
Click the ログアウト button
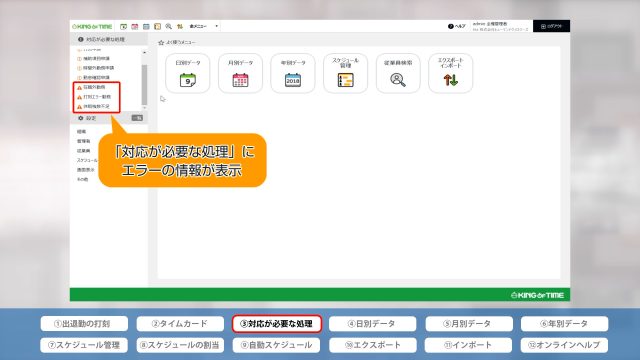pyautogui.click(x=551, y=26)
